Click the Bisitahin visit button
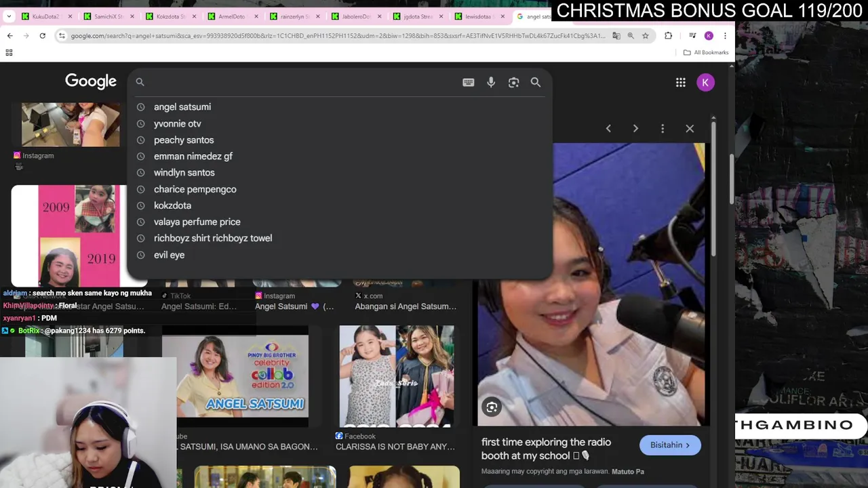868x488 pixels. click(x=670, y=445)
